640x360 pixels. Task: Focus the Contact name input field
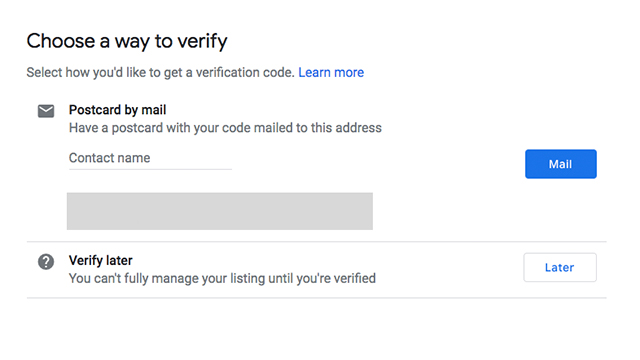(x=150, y=158)
